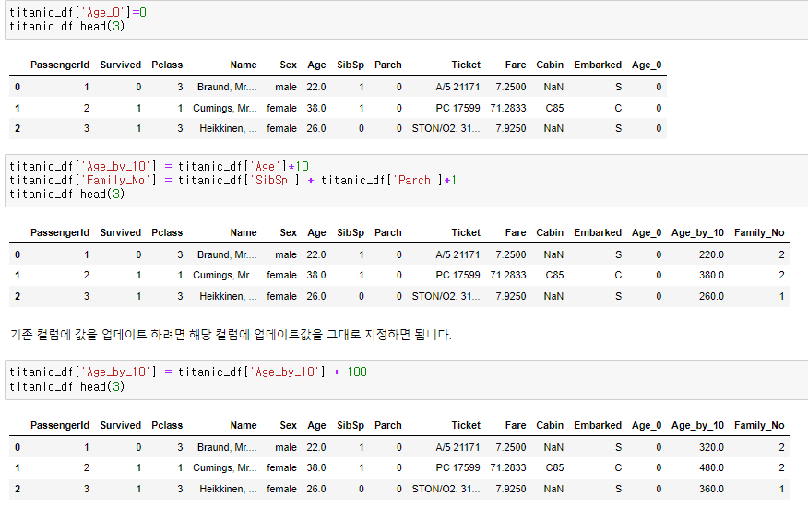This screenshot has width=808, height=532.
Task: Click fare 7.9250 in the 360.0 row
Action: click(x=511, y=489)
